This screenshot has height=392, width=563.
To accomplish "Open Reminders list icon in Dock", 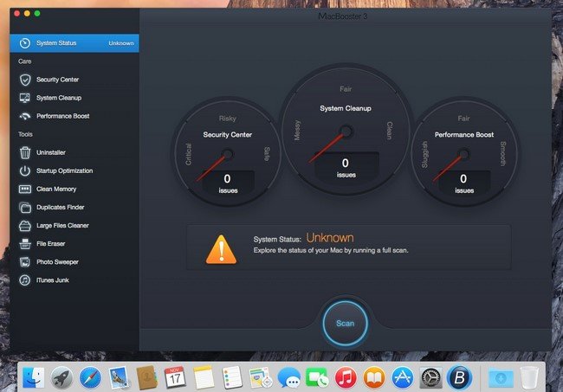I will pyautogui.click(x=232, y=377).
